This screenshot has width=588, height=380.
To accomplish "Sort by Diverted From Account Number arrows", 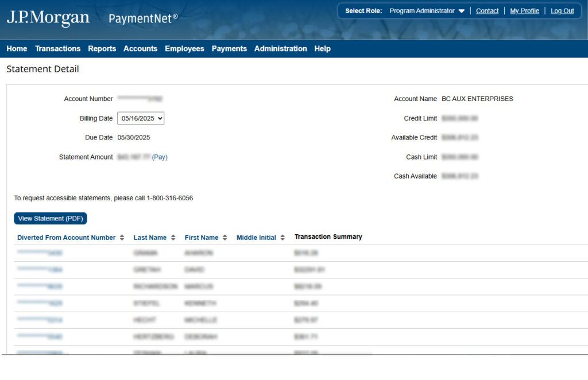I will click(x=122, y=238).
